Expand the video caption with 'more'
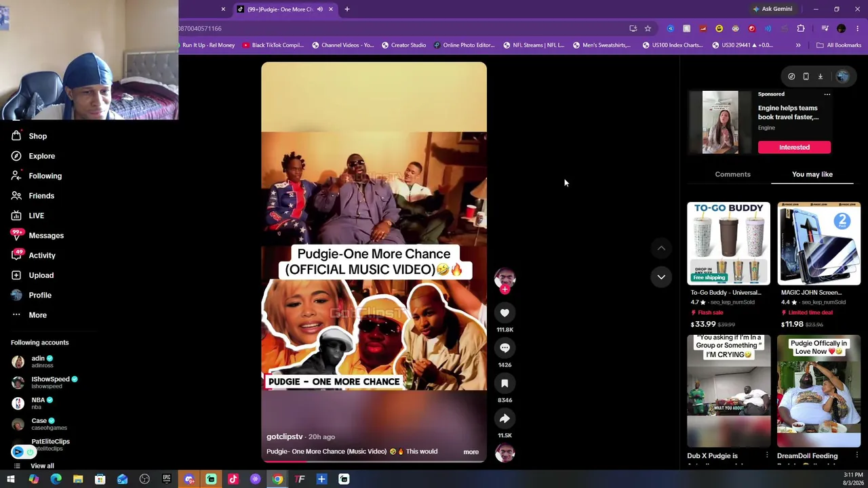Image resolution: width=868 pixels, height=488 pixels. tap(471, 452)
